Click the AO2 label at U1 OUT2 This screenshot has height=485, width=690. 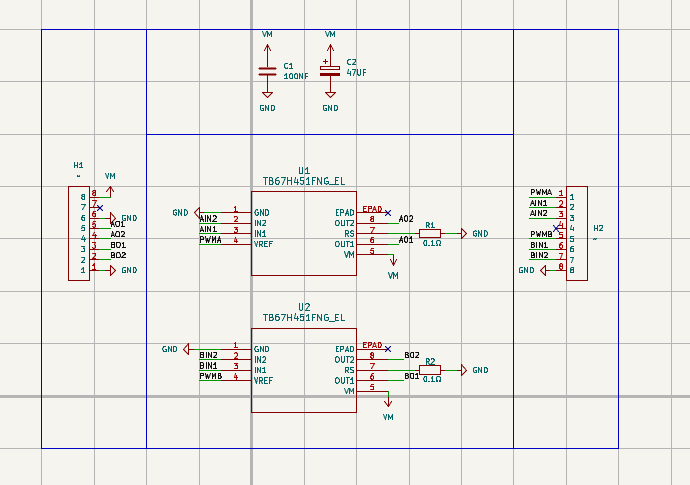tap(406, 219)
